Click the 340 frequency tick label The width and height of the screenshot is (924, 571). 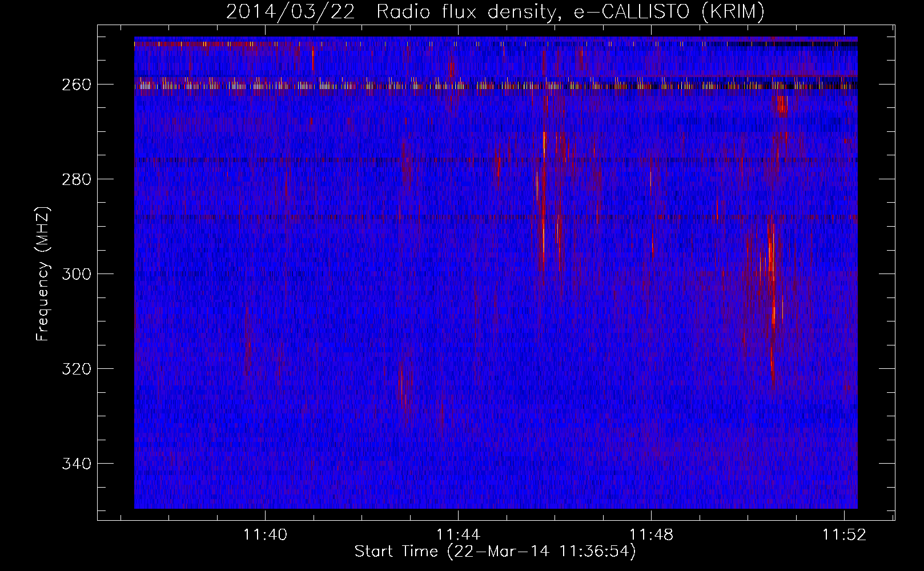(x=76, y=464)
